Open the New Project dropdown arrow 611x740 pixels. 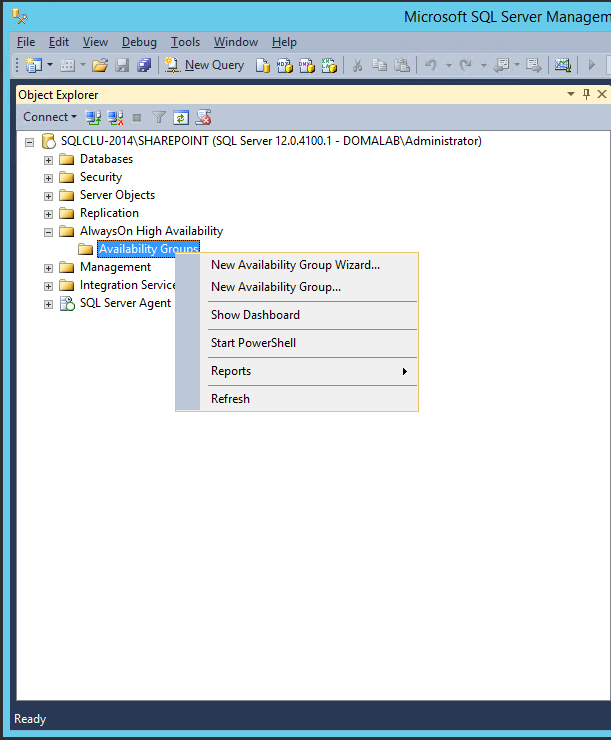pyautogui.click(x=50, y=64)
